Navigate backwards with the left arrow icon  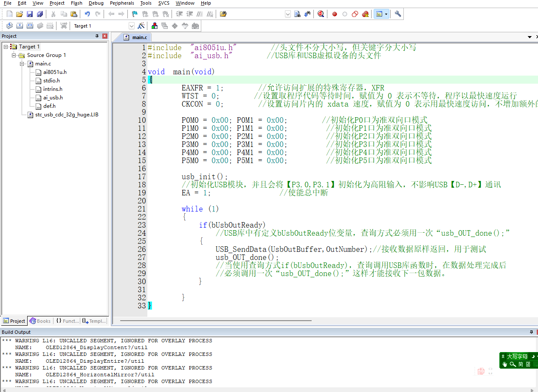(x=111, y=14)
